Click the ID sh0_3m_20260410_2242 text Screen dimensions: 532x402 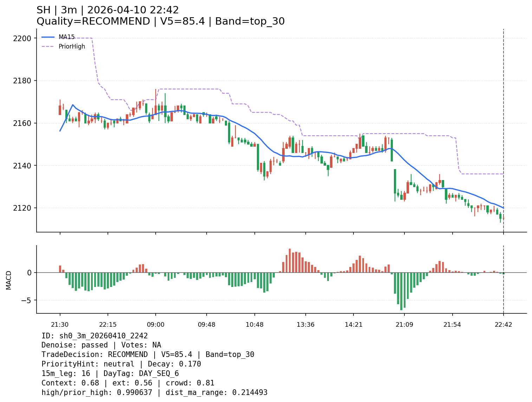(x=95, y=336)
